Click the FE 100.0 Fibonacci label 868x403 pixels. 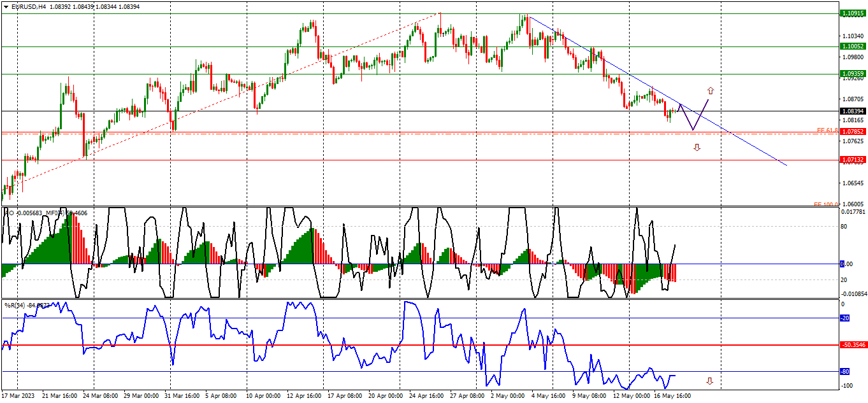coord(826,204)
